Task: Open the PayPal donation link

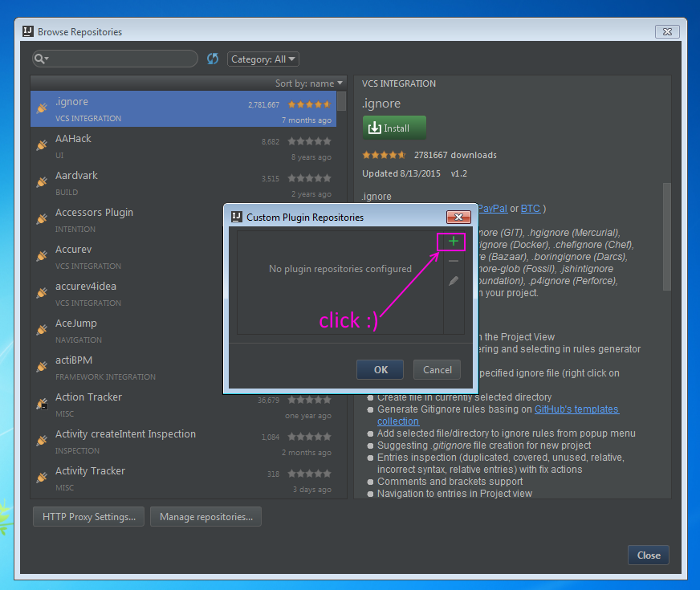Action: point(492,209)
